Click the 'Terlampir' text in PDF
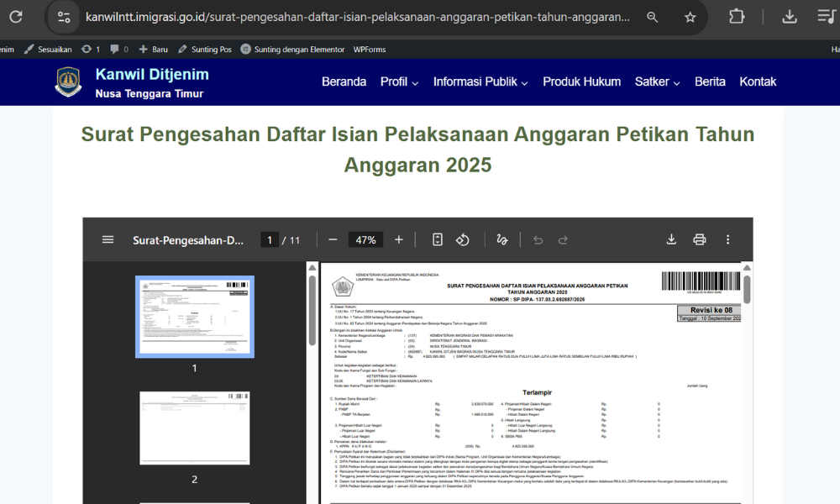 (x=537, y=392)
